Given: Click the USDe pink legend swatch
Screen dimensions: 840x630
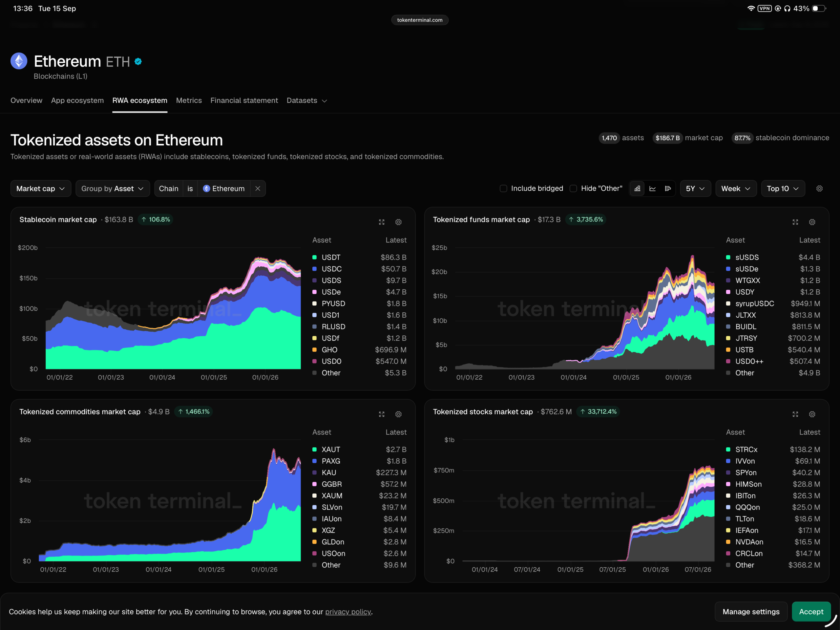Looking at the screenshot, I should [x=314, y=292].
